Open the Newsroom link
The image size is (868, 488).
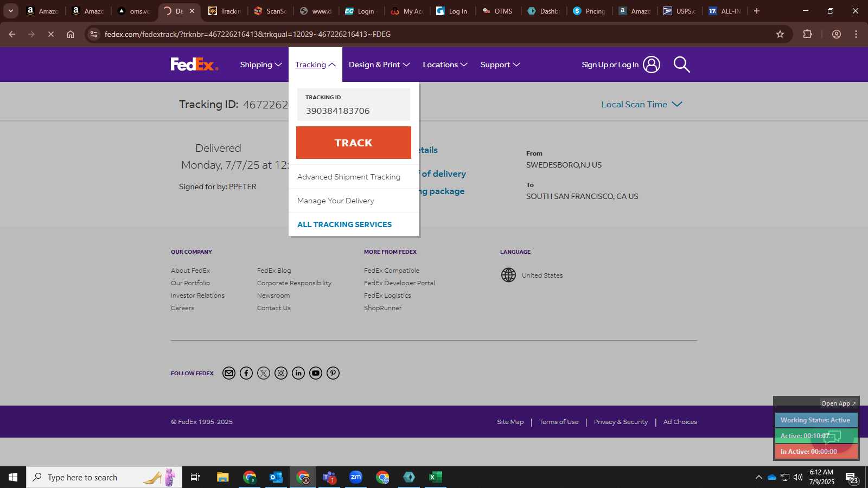pyautogui.click(x=273, y=296)
